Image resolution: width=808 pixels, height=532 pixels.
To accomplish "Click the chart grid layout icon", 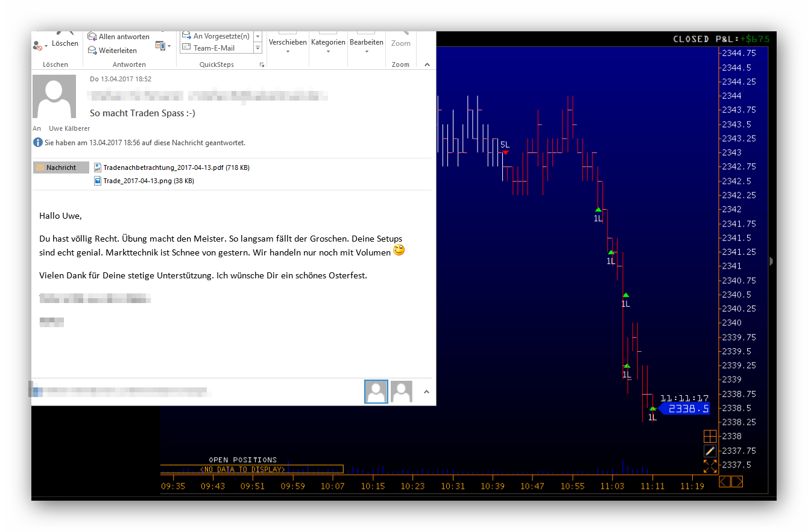I will tap(710, 436).
